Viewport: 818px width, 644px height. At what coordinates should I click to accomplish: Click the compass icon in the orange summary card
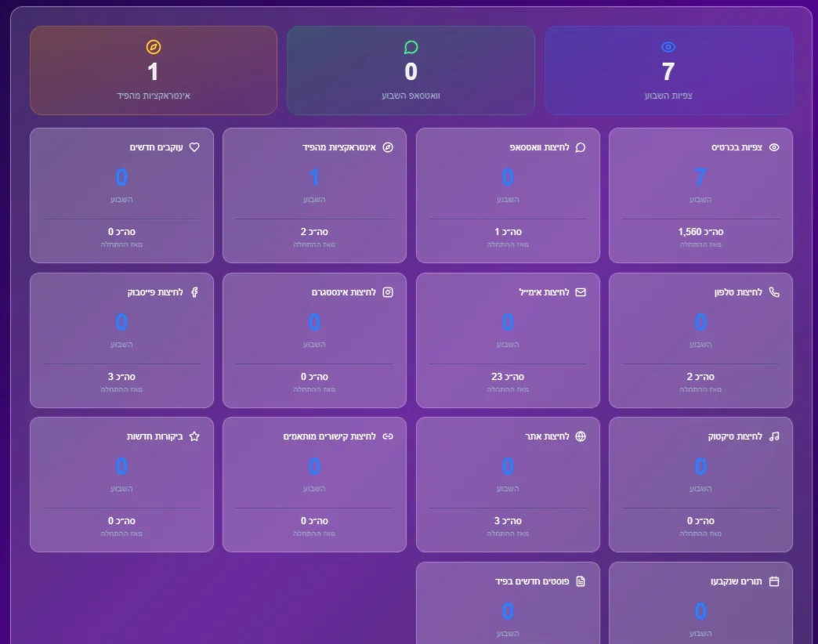pos(154,47)
